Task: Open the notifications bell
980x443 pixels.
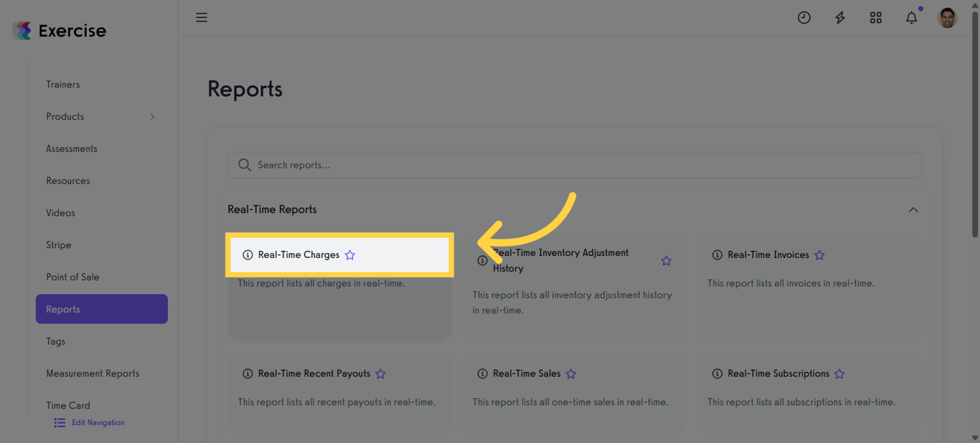Action: tap(912, 18)
